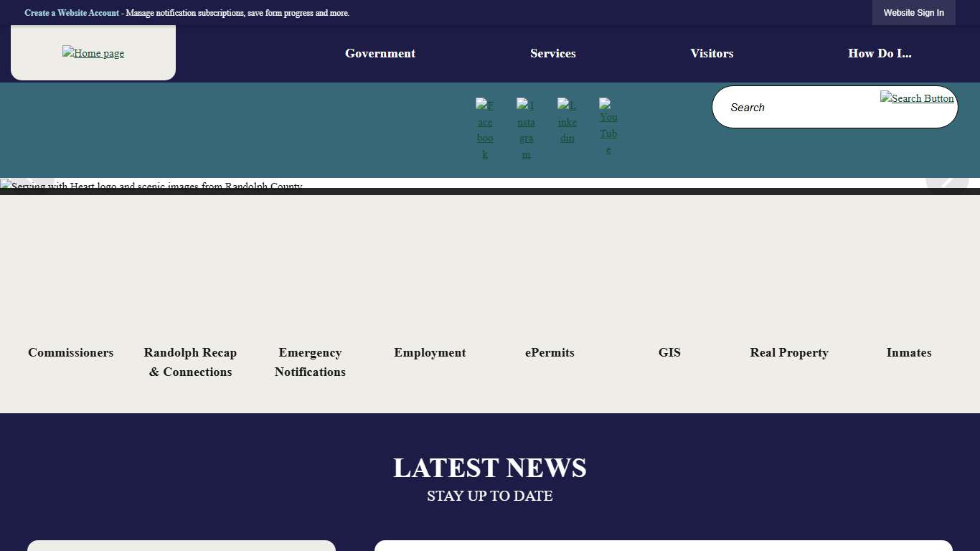980x551 pixels.
Task: Open the GIS quick link
Action: tap(669, 352)
